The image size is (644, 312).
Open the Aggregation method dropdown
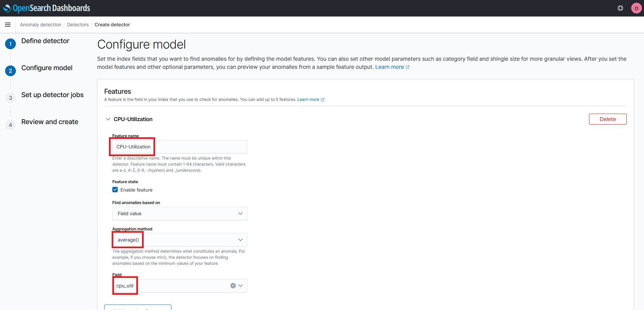[x=179, y=240]
